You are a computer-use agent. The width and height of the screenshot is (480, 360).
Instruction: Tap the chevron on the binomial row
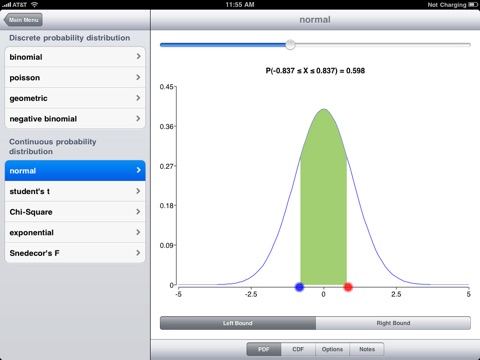138,56
